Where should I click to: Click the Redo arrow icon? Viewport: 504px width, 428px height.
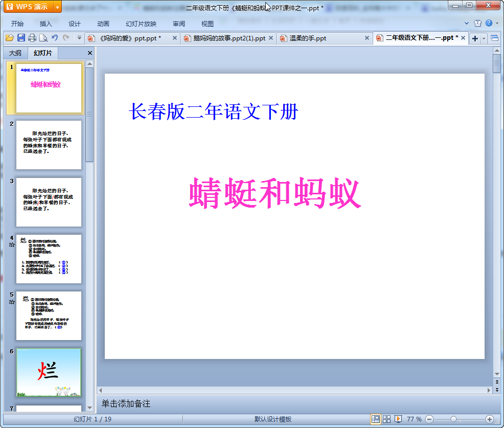pos(66,38)
